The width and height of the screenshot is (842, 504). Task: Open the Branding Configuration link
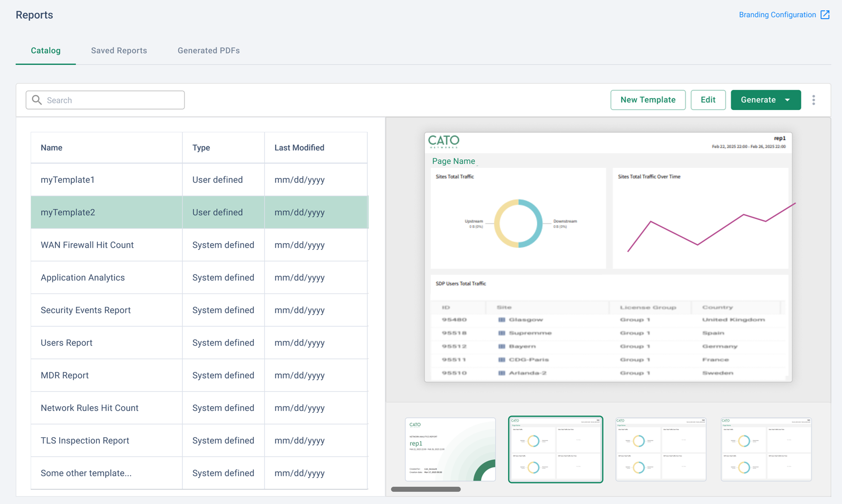coord(778,15)
